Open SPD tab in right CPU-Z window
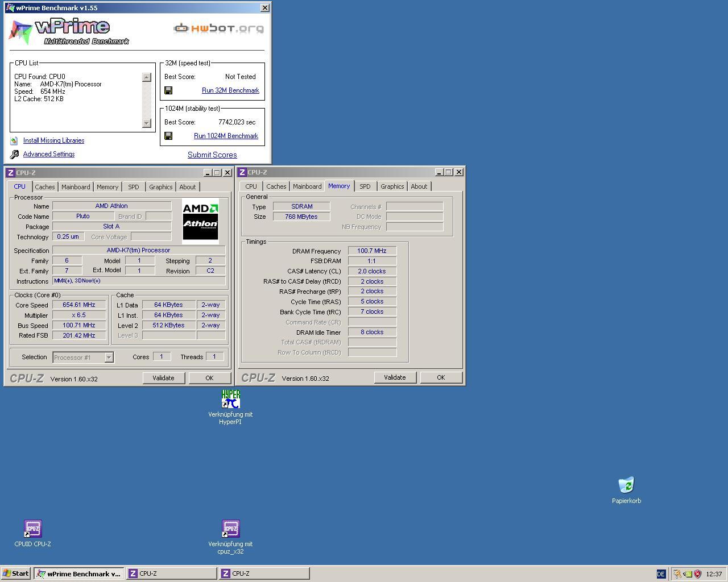 pyautogui.click(x=365, y=186)
